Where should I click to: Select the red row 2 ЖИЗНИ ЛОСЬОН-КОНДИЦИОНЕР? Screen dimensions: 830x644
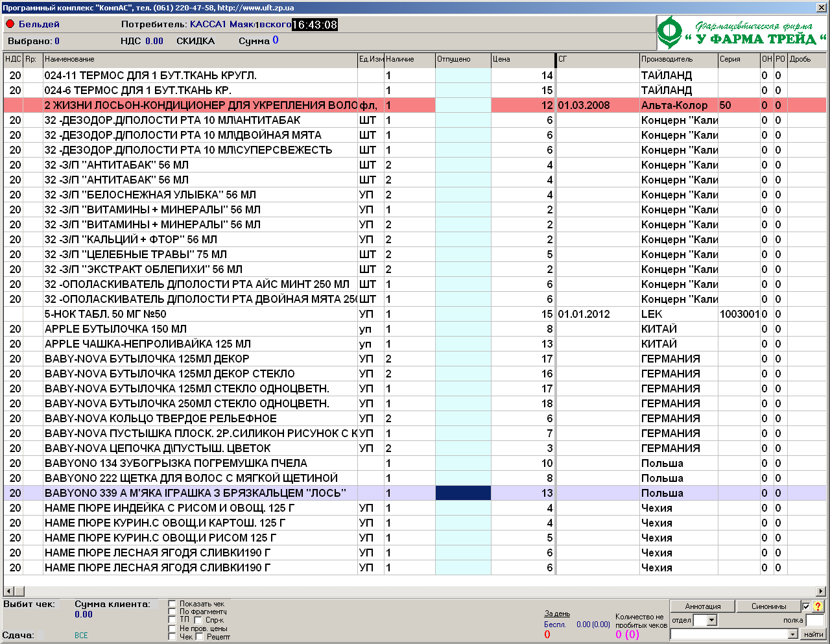pyautogui.click(x=415, y=105)
